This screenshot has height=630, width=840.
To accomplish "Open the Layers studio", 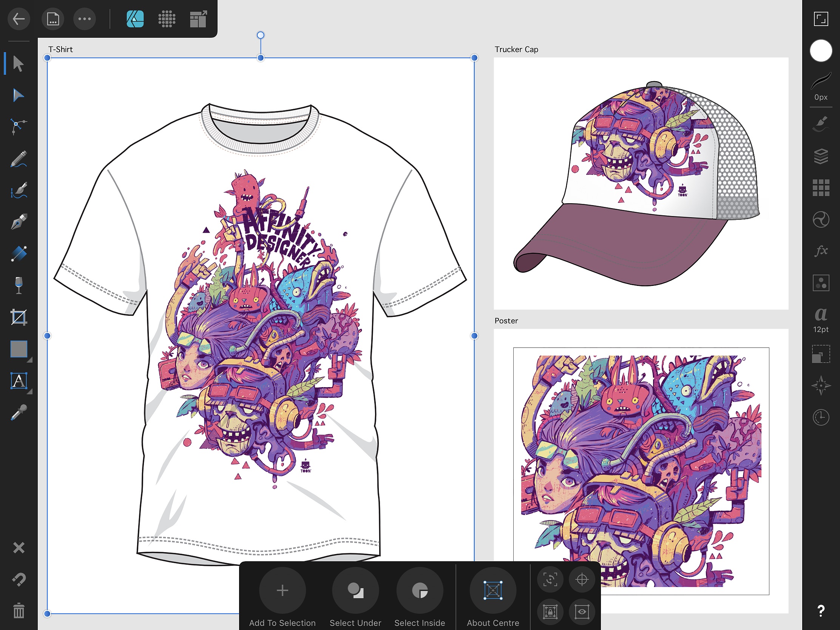I will 821,156.
